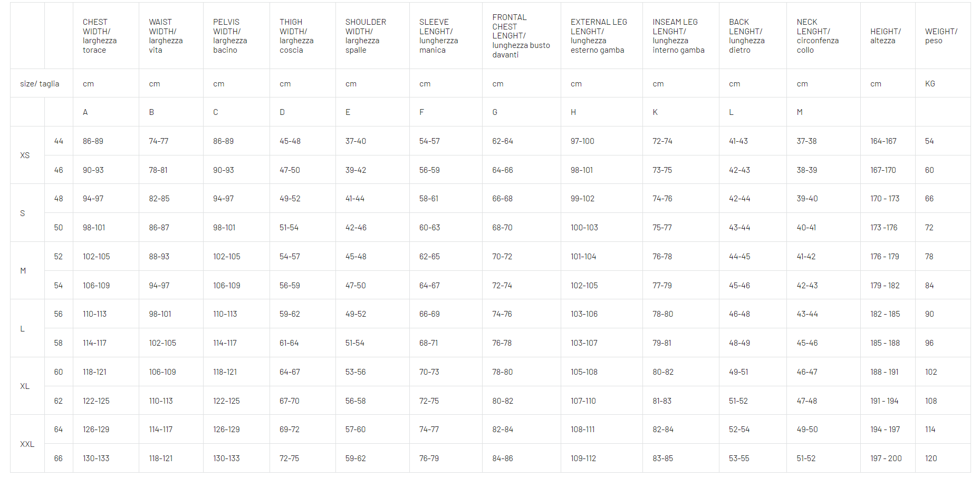980x478 pixels.
Task: Click the HEIGHT/ altezza column header
Action: pyautogui.click(x=886, y=36)
